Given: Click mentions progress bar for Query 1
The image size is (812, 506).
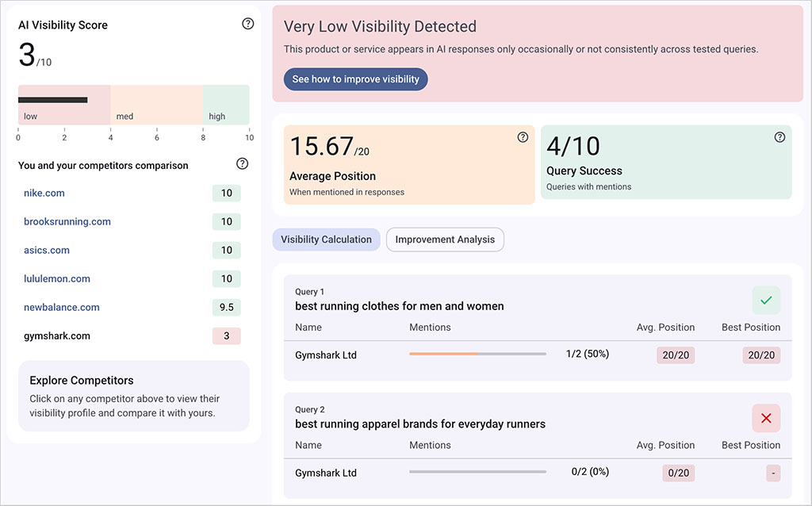Looking at the screenshot, I should pos(477,355).
